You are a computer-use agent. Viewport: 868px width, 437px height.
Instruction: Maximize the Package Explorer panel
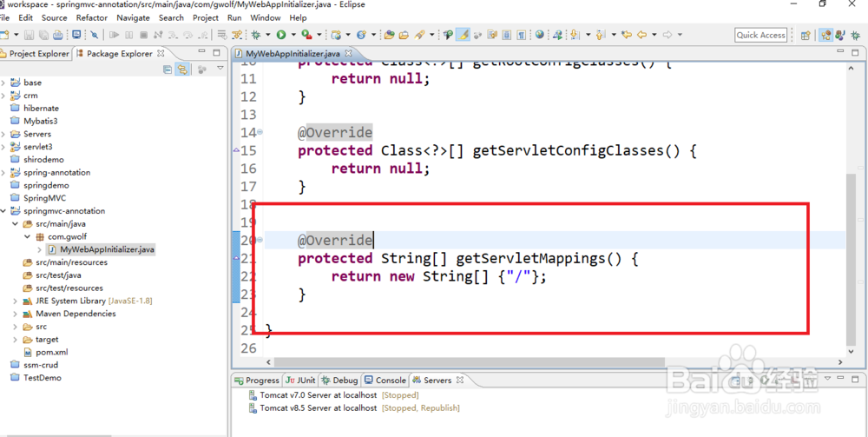point(216,53)
